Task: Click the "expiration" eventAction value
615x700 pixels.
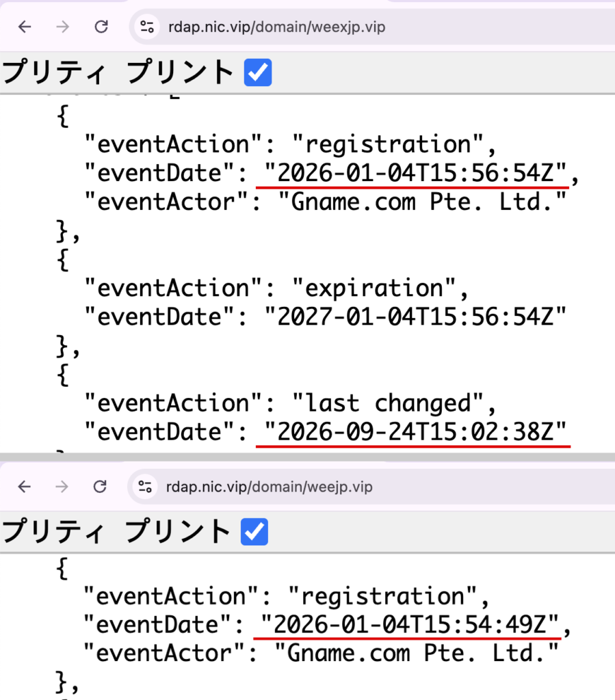Action: pos(374,288)
